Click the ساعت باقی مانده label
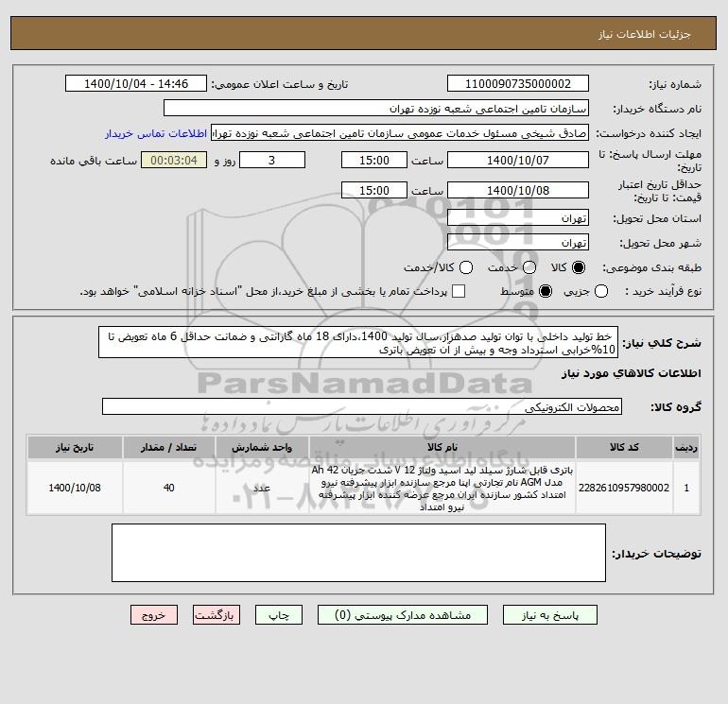 coord(94,161)
